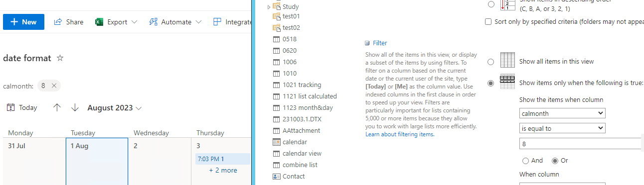Screen dimensions: 644x185
Task: Open the Share command
Action: (x=69, y=22)
